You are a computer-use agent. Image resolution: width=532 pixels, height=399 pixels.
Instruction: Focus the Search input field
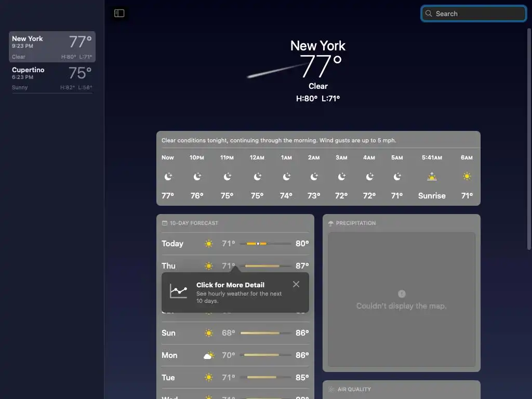tap(474, 14)
